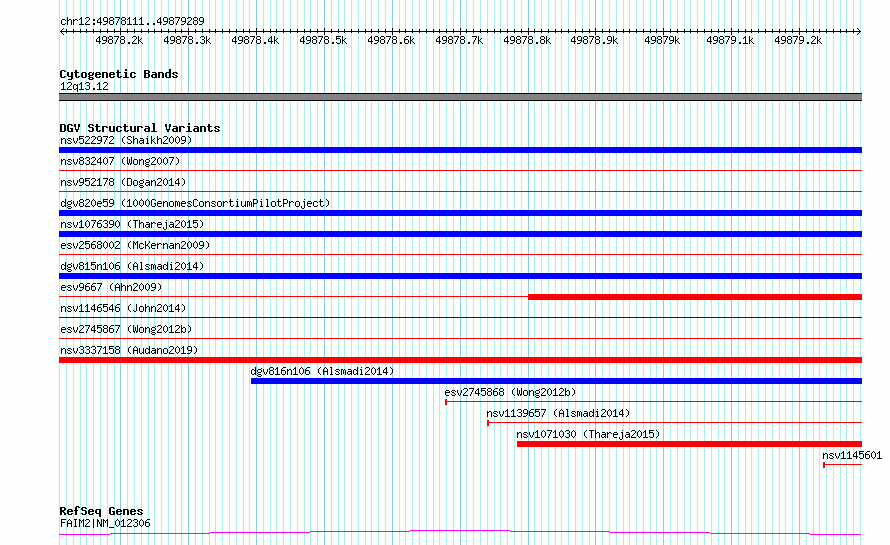Viewport: 890px width, 545px height.
Task: Click the RefSeq Genes track heading
Action: (x=101, y=511)
